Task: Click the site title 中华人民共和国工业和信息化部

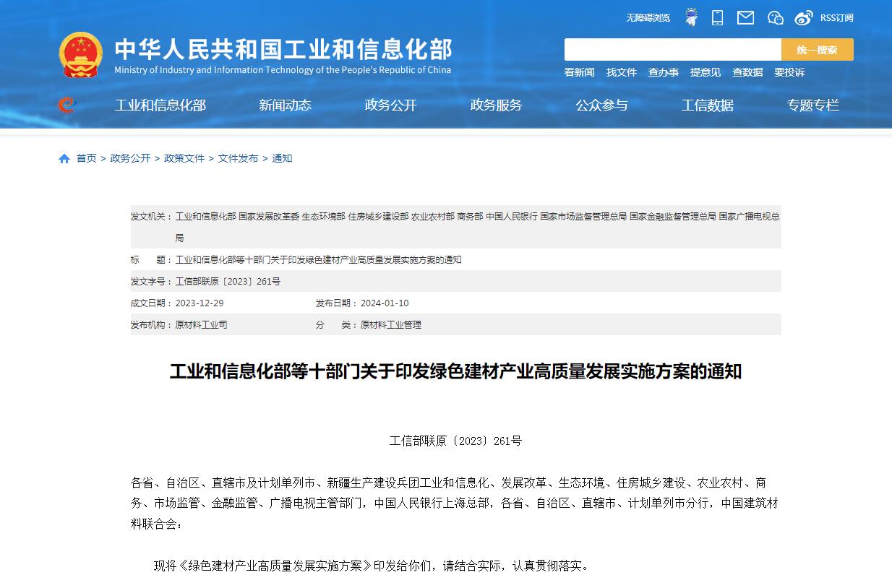Action: tap(283, 49)
